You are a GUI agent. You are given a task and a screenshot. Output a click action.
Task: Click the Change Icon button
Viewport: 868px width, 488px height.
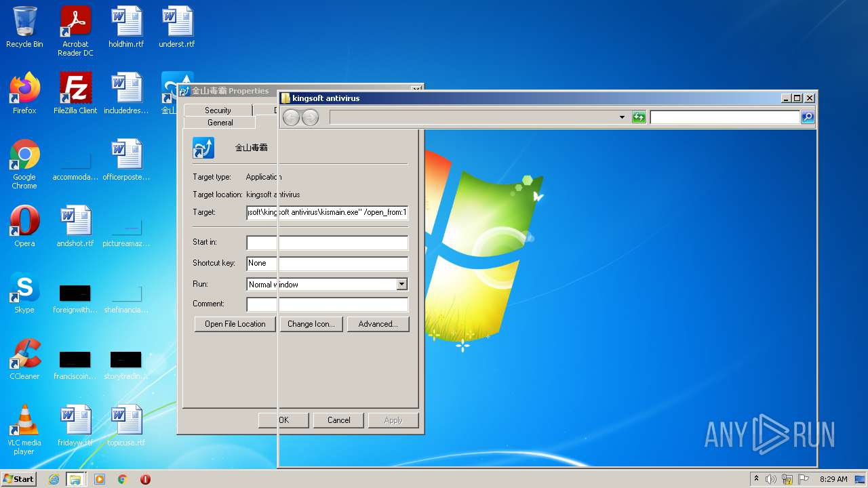tap(311, 324)
